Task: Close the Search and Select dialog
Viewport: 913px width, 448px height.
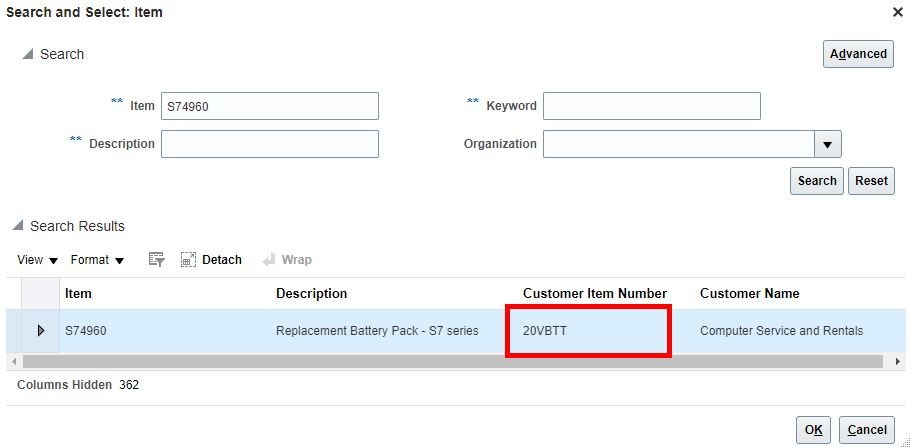Action: (x=897, y=13)
